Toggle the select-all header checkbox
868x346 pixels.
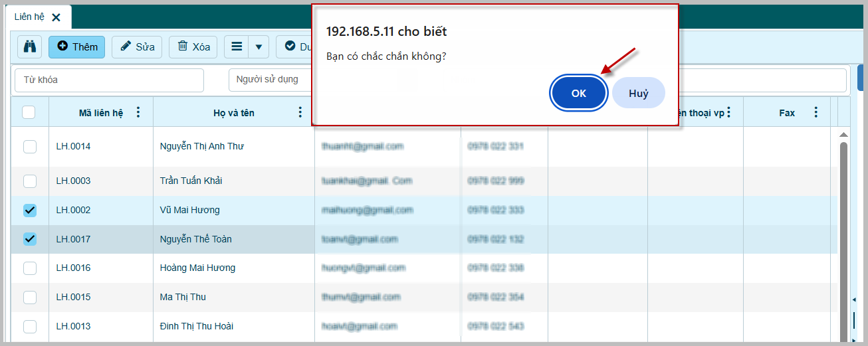pyautogui.click(x=29, y=112)
